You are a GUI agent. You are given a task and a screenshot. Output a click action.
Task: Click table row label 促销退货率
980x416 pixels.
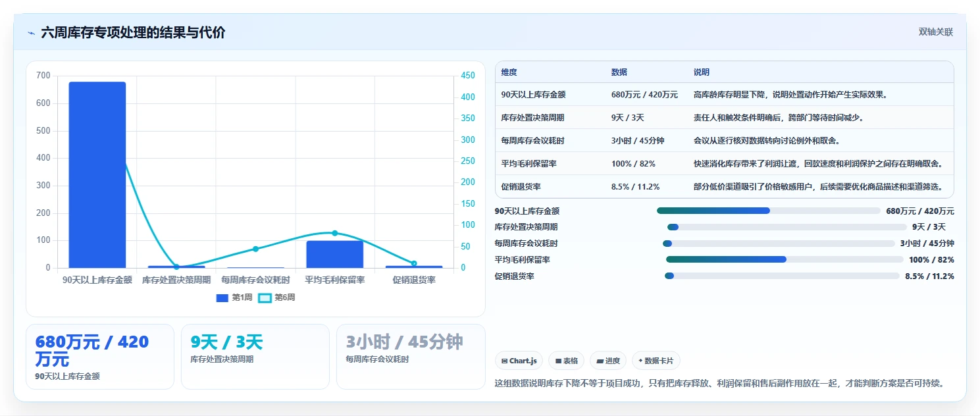(521, 187)
